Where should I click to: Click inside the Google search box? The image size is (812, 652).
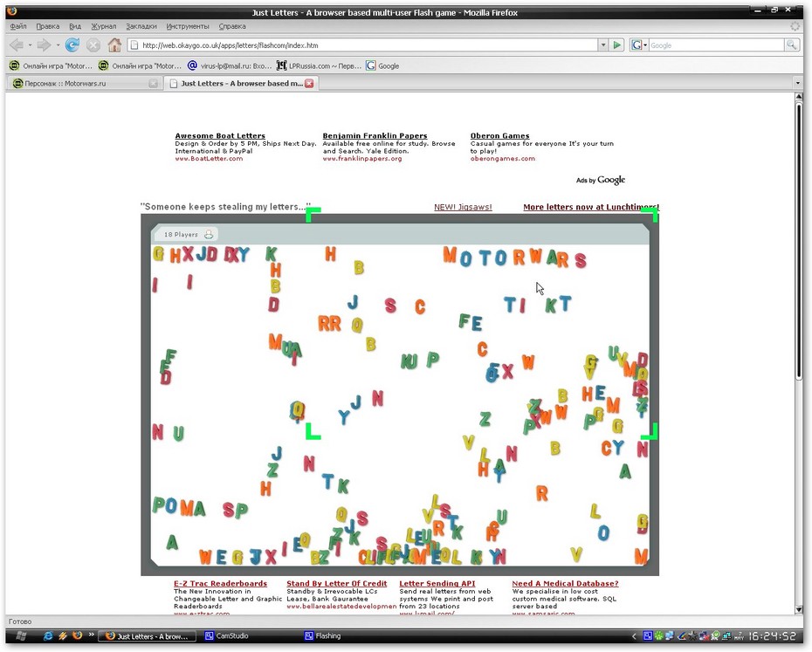716,45
